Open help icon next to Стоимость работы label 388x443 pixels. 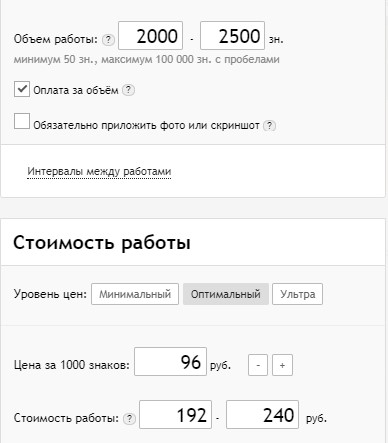(129, 418)
